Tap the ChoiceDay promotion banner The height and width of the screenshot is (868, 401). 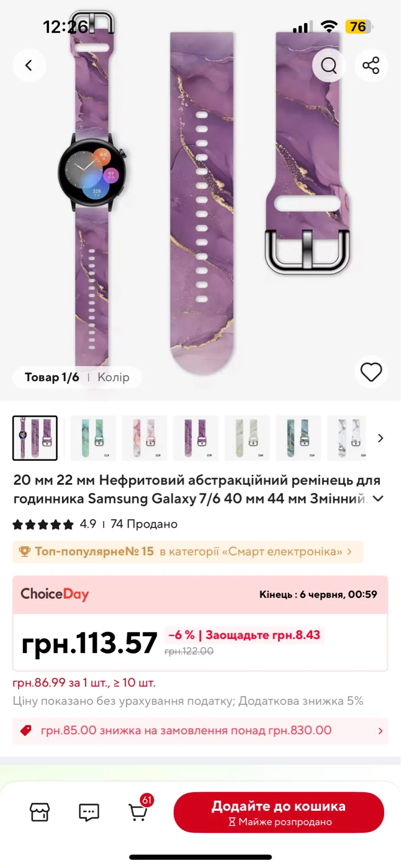point(200,595)
